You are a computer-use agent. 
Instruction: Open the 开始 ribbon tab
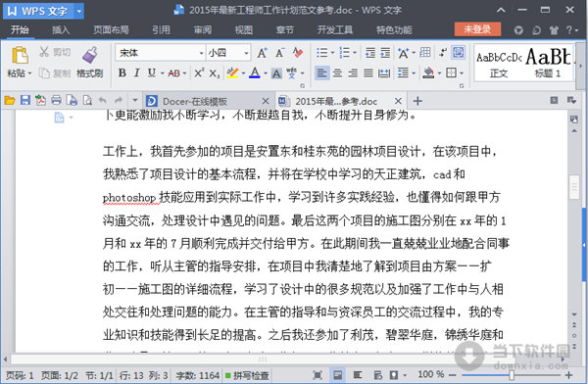[20, 29]
